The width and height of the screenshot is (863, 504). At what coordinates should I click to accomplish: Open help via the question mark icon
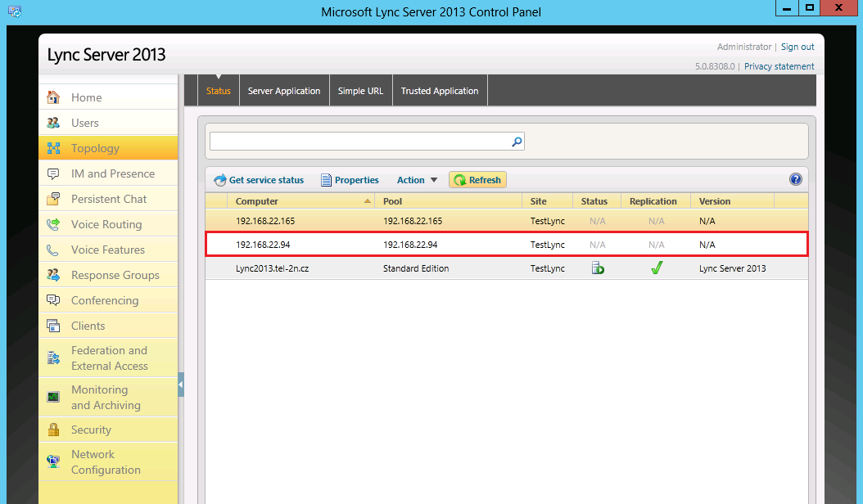point(795,180)
